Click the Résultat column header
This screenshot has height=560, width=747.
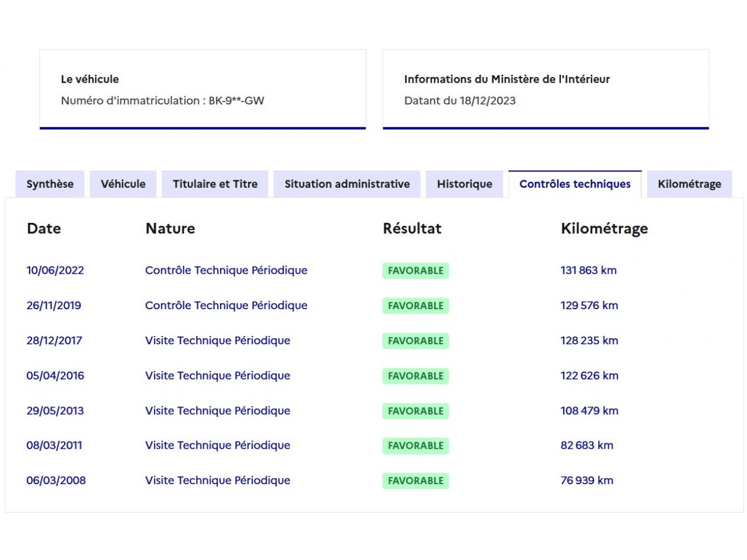(412, 228)
